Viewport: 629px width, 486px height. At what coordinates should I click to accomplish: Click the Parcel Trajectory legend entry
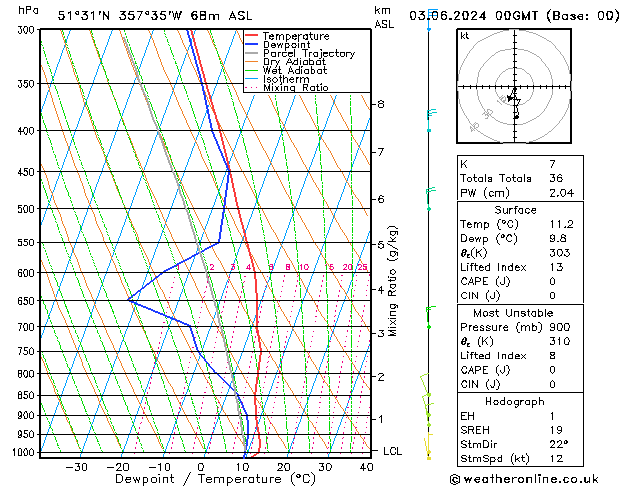pyautogui.click(x=300, y=53)
